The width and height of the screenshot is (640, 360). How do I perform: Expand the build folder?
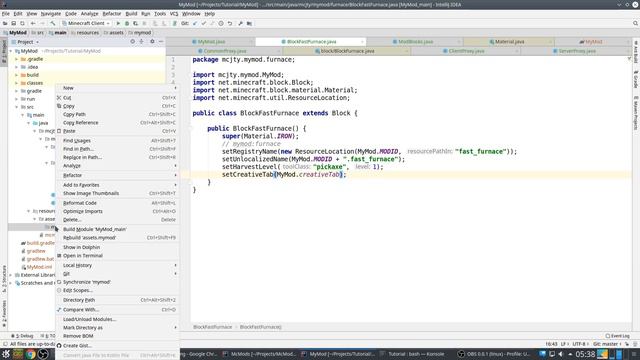(x=17, y=75)
